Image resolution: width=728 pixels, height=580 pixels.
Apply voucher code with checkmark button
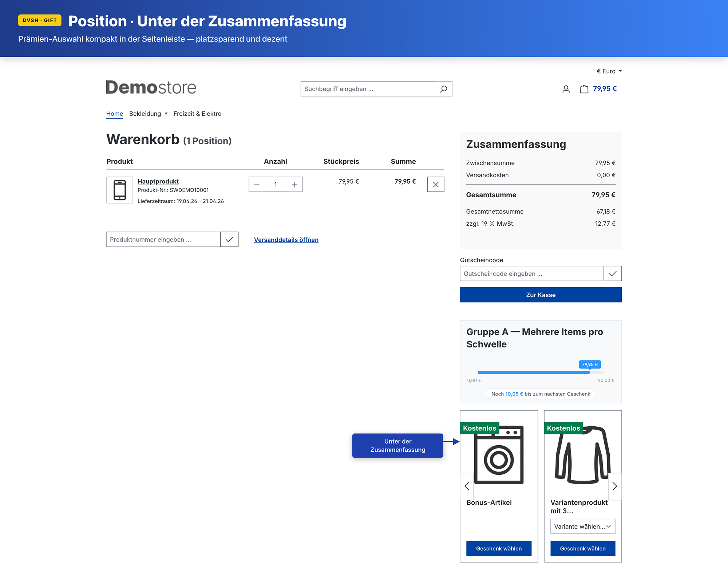(612, 273)
